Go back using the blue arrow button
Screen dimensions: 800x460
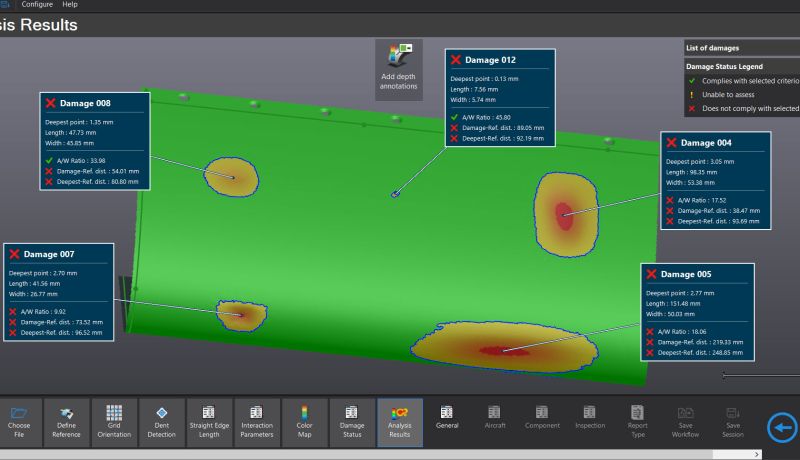782,428
